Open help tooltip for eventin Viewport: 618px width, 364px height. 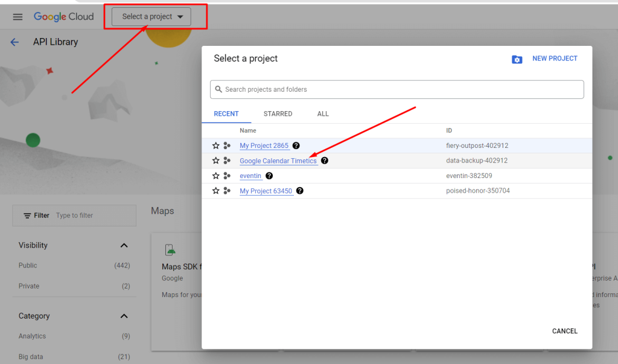pos(269,176)
